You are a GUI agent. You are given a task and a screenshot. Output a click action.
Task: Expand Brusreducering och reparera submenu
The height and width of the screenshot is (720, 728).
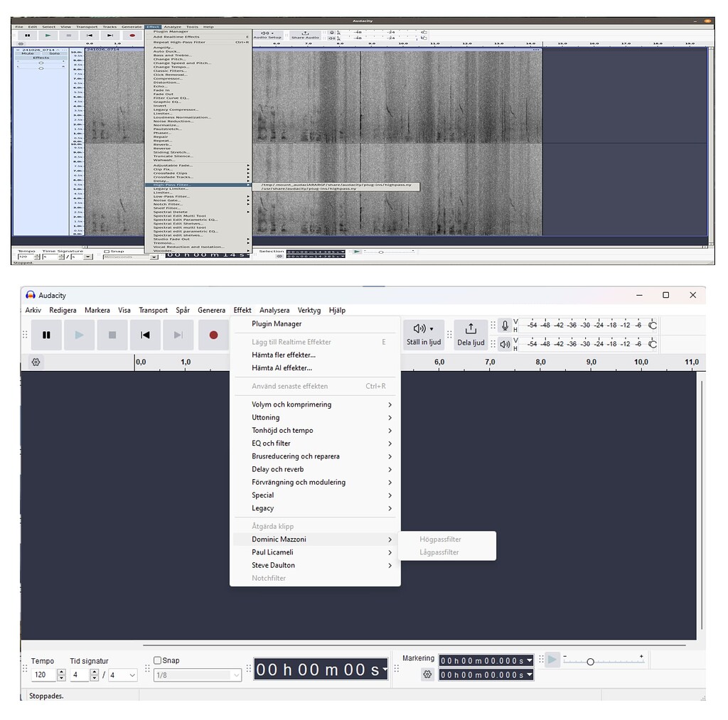coord(315,456)
